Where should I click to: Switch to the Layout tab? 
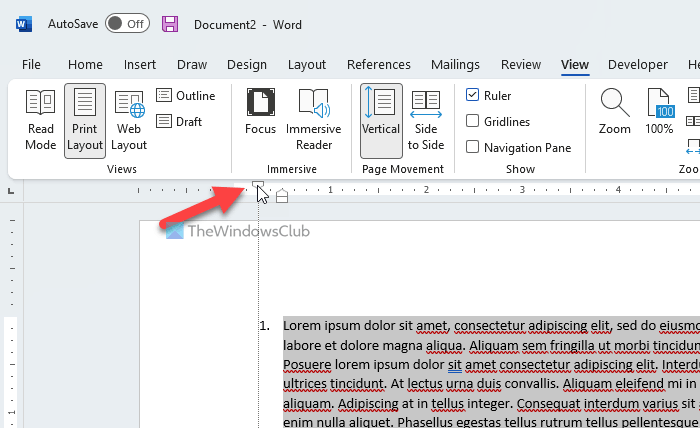(x=307, y=65)
